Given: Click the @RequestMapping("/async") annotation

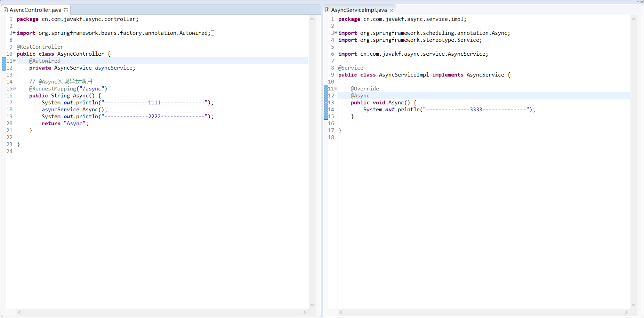Looking at the screenshot, I should [x=68, y=89].
